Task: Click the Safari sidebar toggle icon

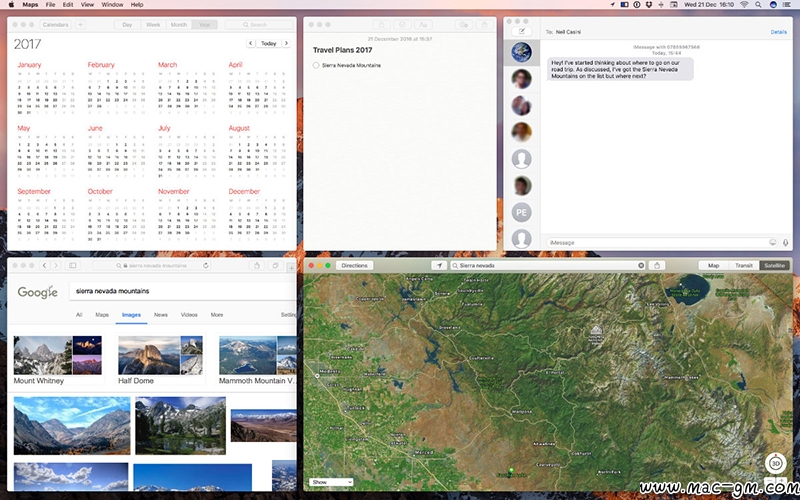Action: point(72,265)
